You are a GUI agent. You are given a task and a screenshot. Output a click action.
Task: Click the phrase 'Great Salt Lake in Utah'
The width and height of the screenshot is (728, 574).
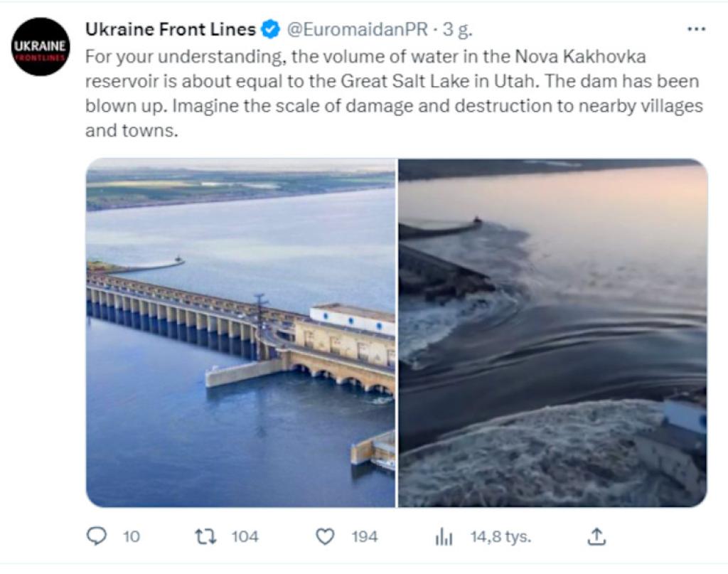pos(438,81)
